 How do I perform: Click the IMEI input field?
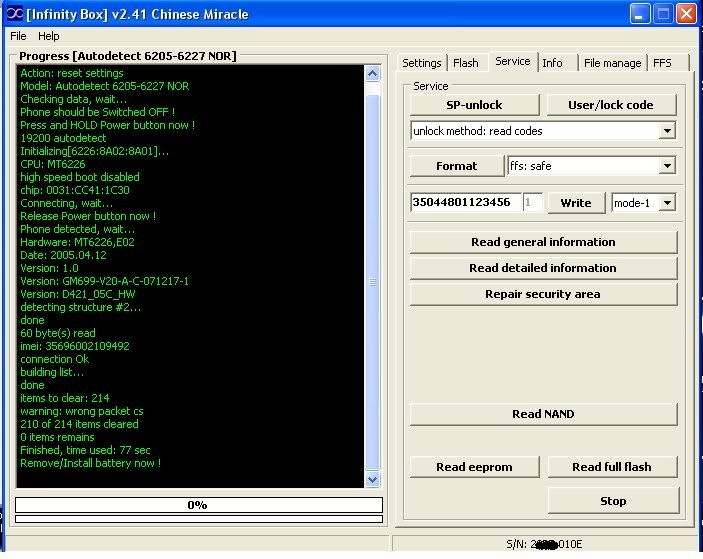click(465, 202)
